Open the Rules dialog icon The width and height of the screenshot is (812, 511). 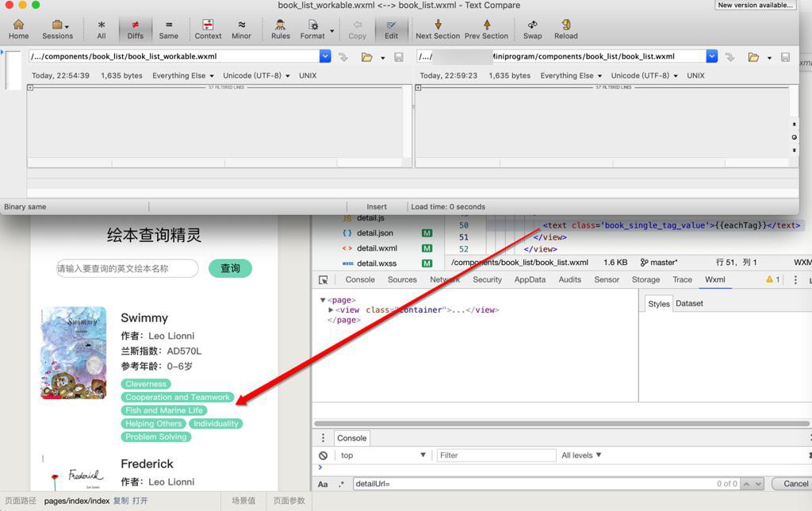point(280,29)
